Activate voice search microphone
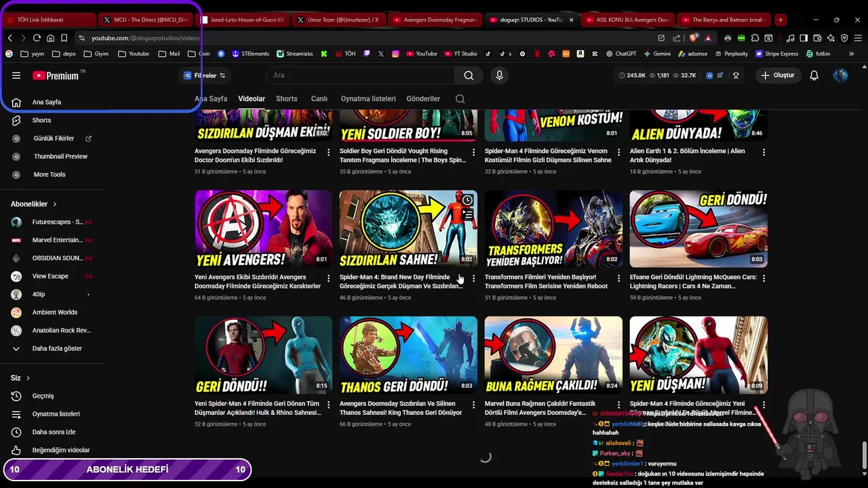 [500, 75]
